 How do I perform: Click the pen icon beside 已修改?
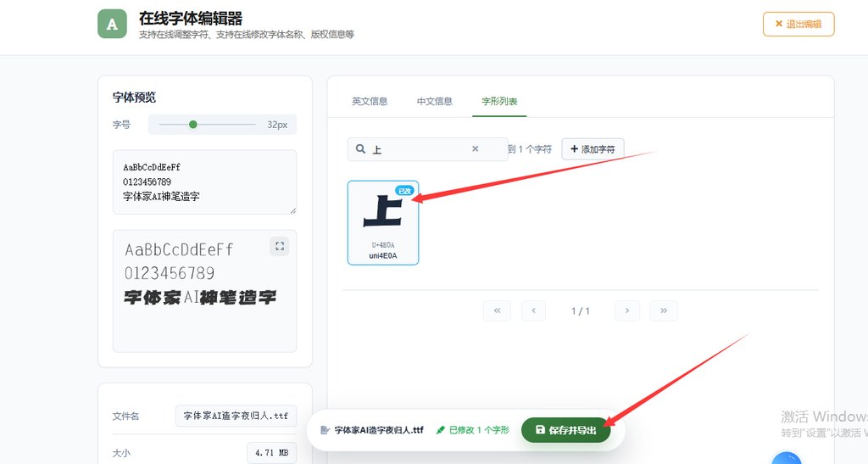coord(441,430)
